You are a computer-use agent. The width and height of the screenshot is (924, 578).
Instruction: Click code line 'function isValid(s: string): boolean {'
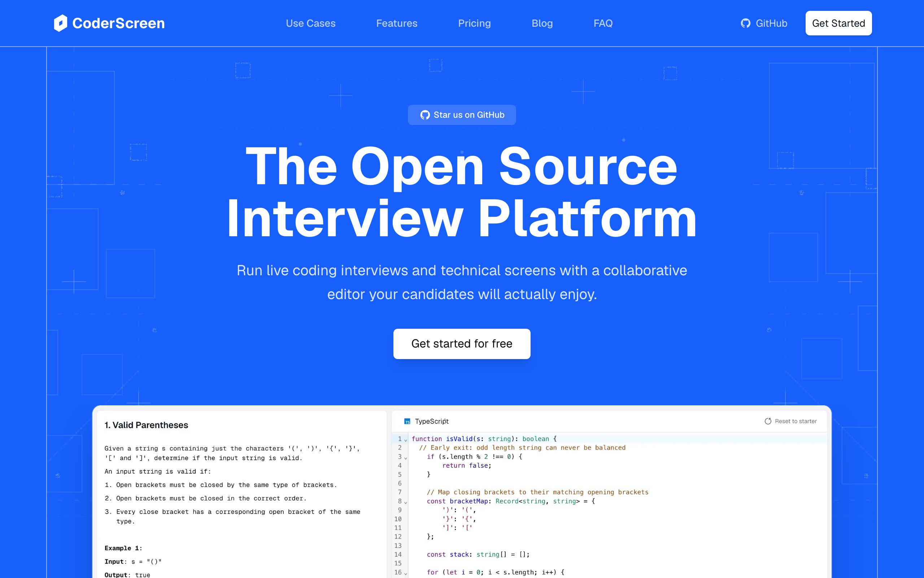(x=484, y=439)
